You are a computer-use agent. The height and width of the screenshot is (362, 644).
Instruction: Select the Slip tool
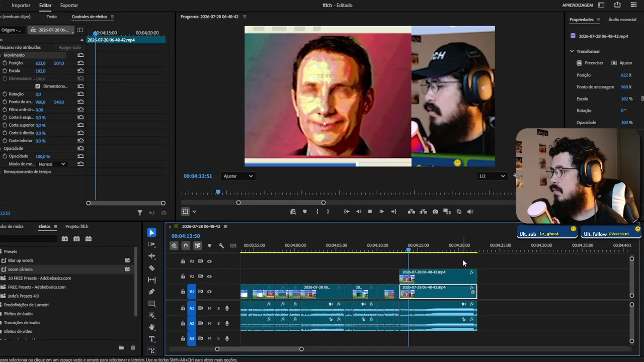pyautogui.click(x=151, y=280)
